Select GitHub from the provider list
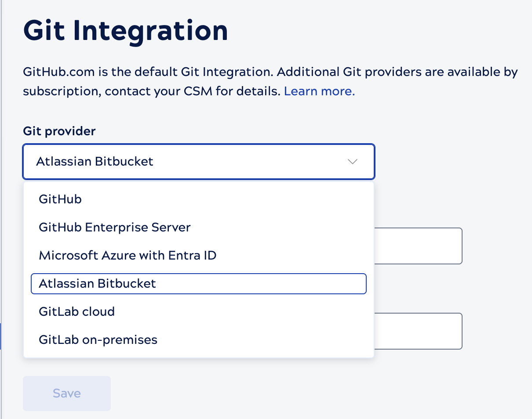Viewport: 532px width, 419px height. (60, 199)
